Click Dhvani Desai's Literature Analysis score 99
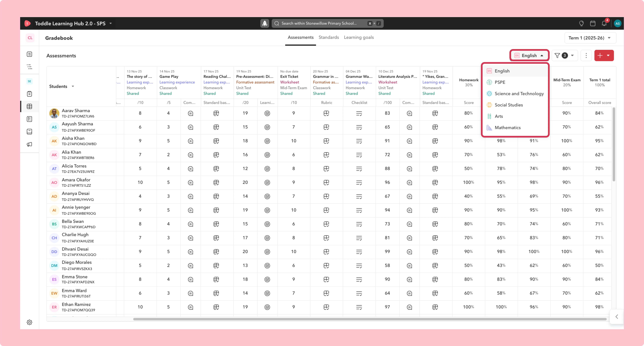 [387, 252]
